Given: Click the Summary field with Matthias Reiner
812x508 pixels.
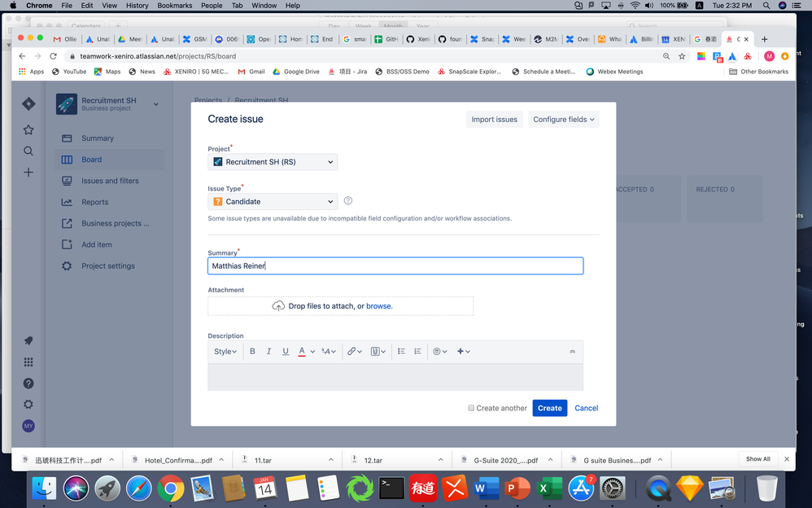Looking at the screenshot, I should point(395,266).
